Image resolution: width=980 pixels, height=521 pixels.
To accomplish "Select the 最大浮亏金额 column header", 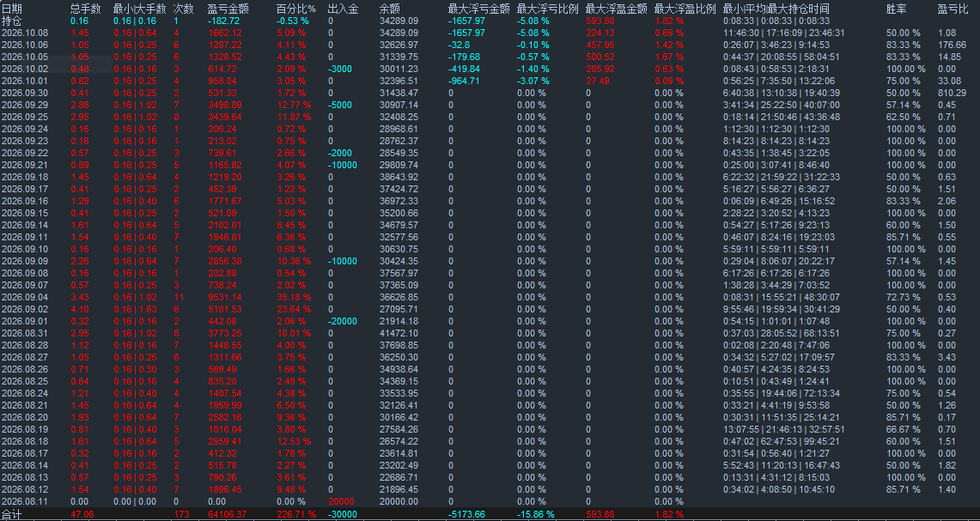I will pyautogui.click(x=478, y=9).
